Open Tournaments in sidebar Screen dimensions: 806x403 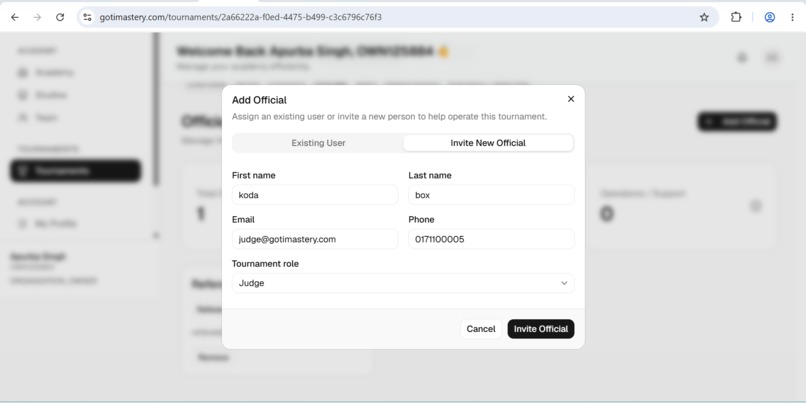coord(75,171)
